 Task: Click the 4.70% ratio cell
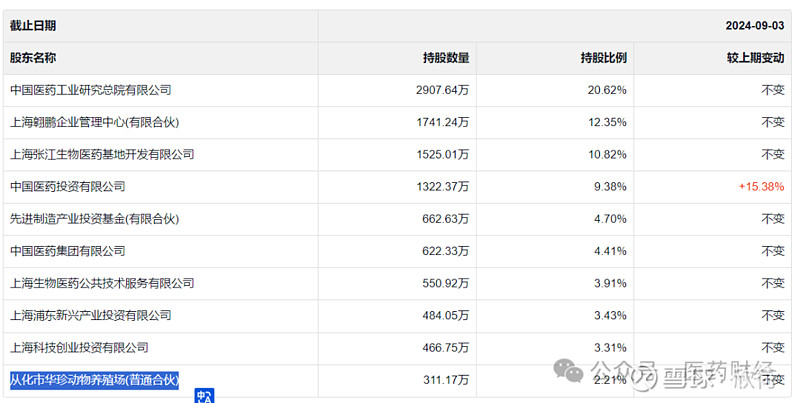pos(610,219)
